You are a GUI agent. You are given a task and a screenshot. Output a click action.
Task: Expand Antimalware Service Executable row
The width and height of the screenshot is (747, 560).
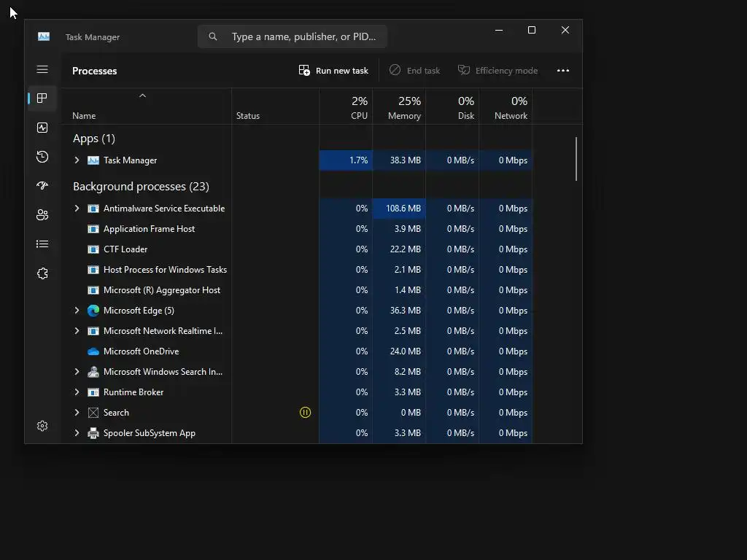click(x=77, y=208)
